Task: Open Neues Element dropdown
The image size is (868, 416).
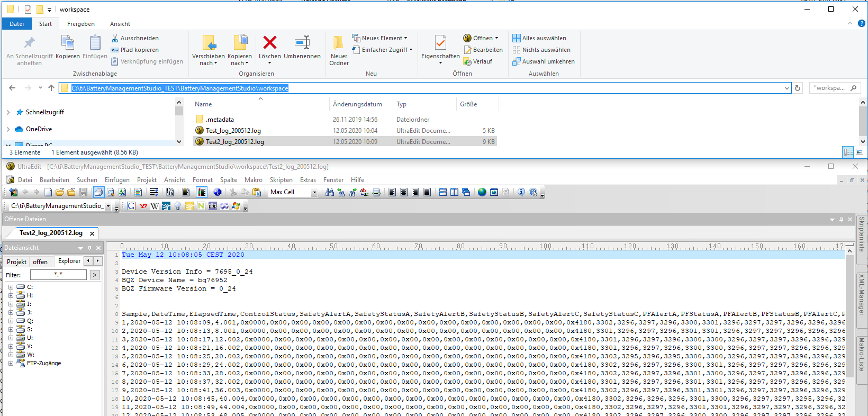Action: point(379,38)
